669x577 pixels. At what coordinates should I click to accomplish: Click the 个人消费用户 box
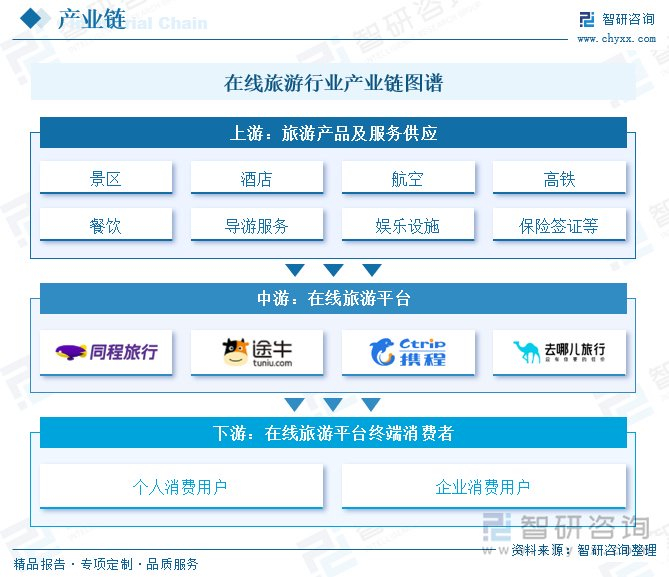pos(181,486)
